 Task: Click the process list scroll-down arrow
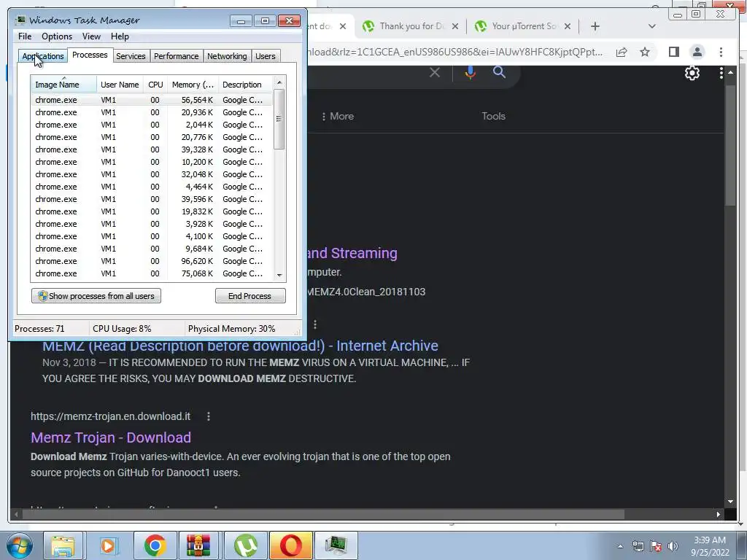(x=279, y=275)
